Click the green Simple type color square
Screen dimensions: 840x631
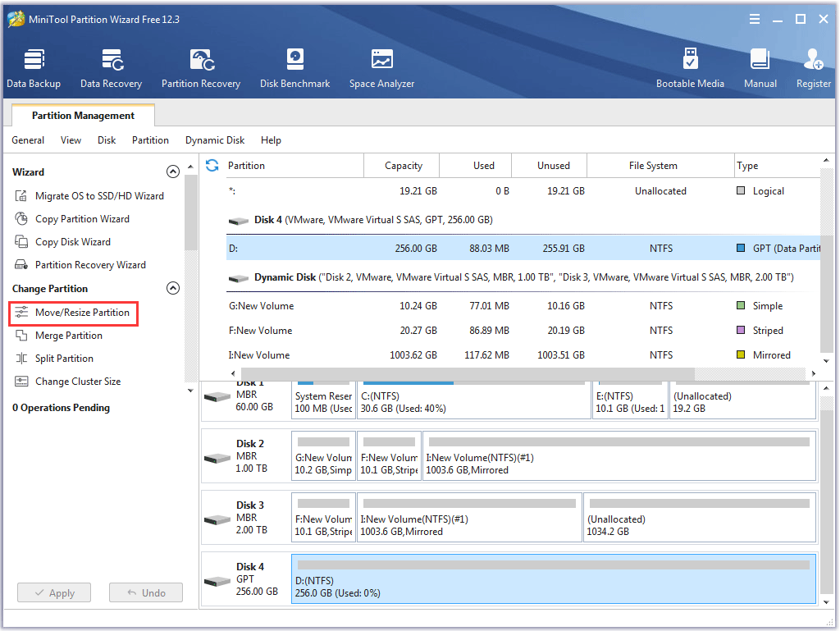pos(741,305)
